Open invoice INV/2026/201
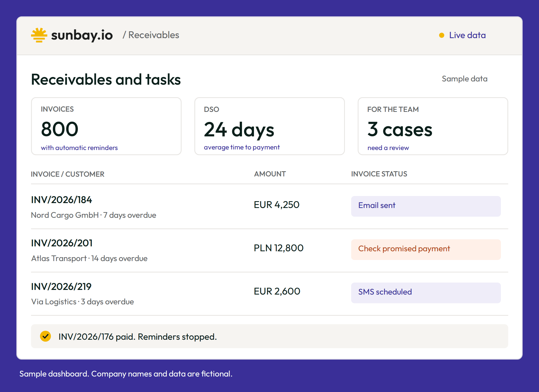Screen dimensions: 539x392 coord(62,243)
